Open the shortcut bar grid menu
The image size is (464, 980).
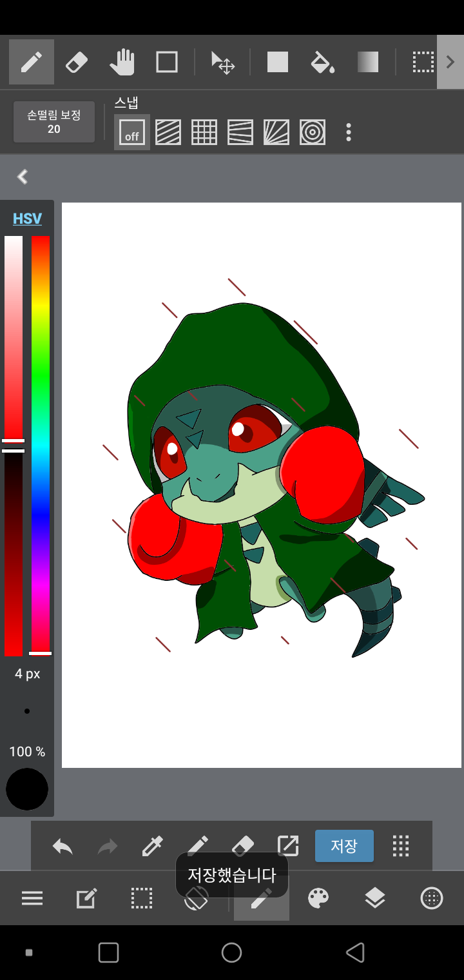[401, 846]
